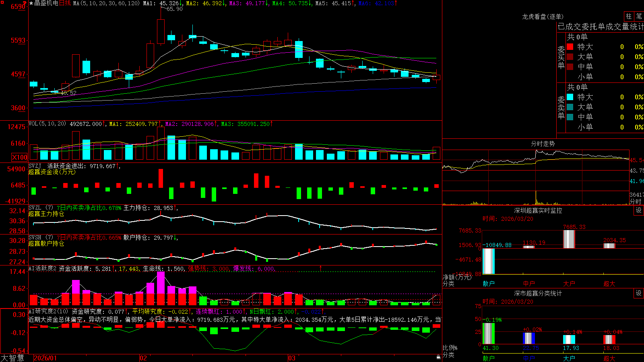Click the 深圳超赢实时监控 panel title
Viewport: 644px width, 362px height.
538,210
